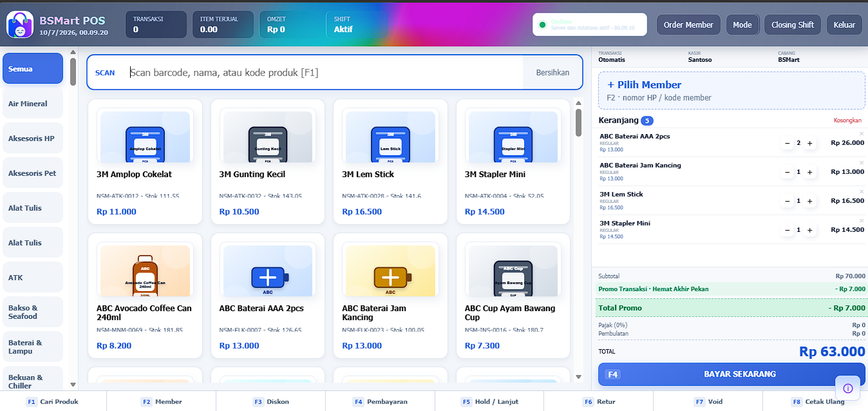The height and width of the screenshot is (411, 868).
Task: Click the Mode button
Action: (x=742, y=24)
